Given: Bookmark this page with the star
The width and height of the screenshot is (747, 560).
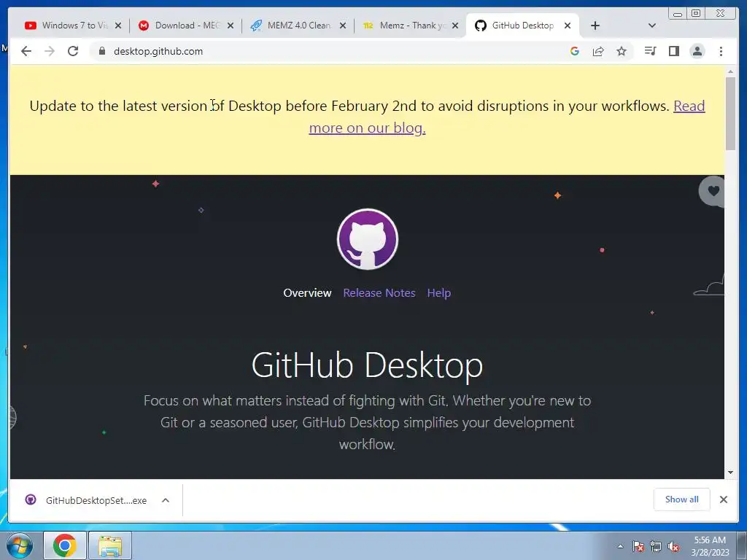Looking at the screenshot, I should (x=622, y=51).
